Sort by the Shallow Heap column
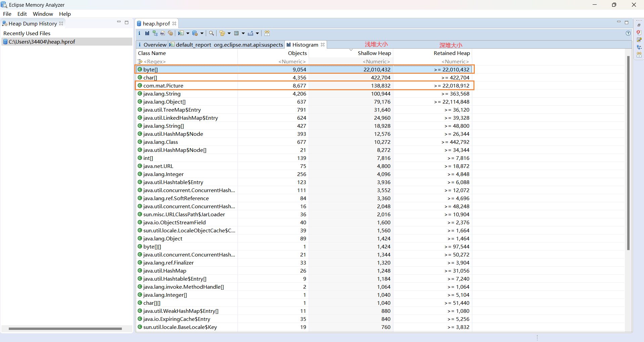This screenshot has width=644, height=342. pos(351,53)
